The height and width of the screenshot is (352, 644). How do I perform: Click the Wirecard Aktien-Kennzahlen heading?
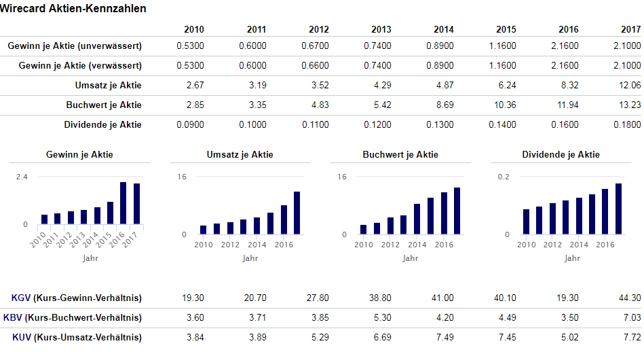(x=73, y=8)
